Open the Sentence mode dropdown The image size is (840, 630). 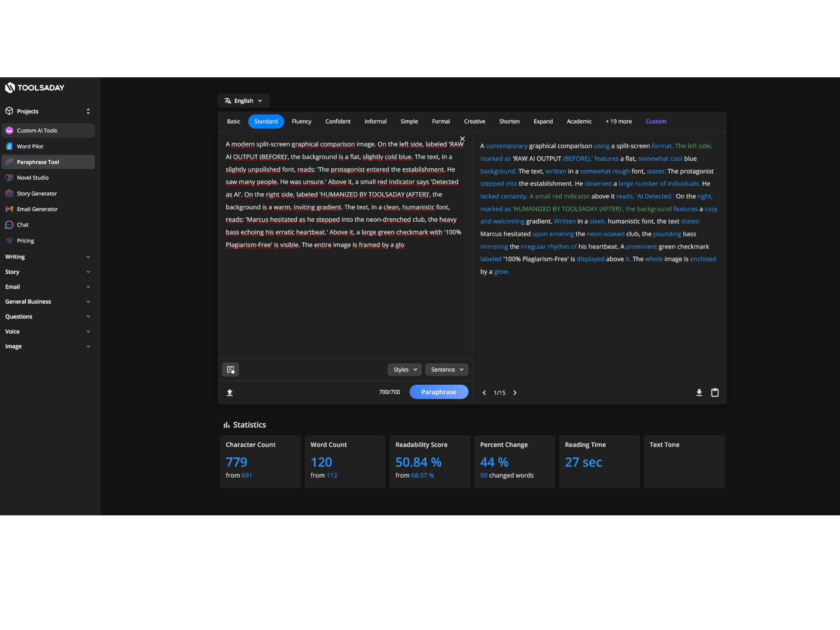[446, 369]
